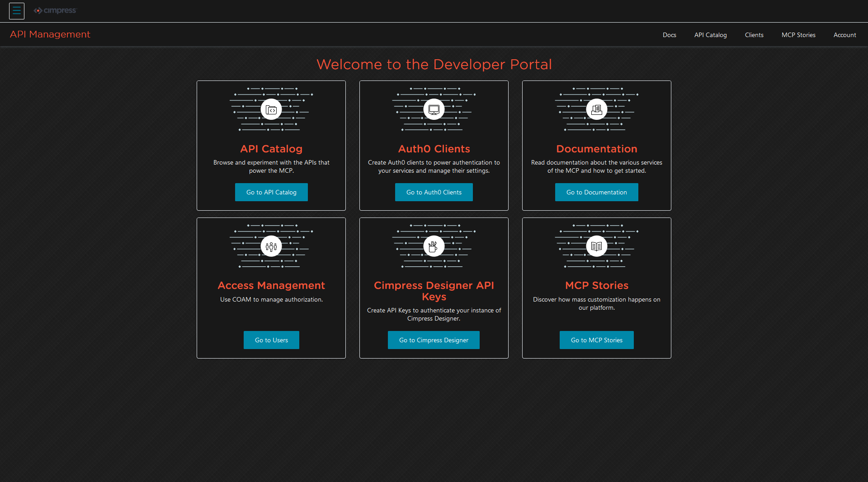Click the Go to Users button
Image resolution: width=868 pixels, height=482 pixels.
click(x=271, y=340)
